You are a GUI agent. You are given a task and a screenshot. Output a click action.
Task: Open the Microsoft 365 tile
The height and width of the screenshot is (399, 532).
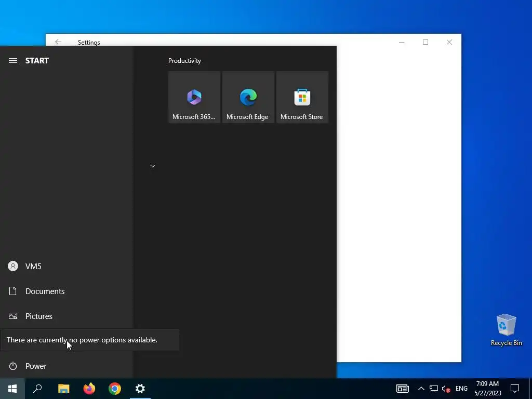point(194,97)
